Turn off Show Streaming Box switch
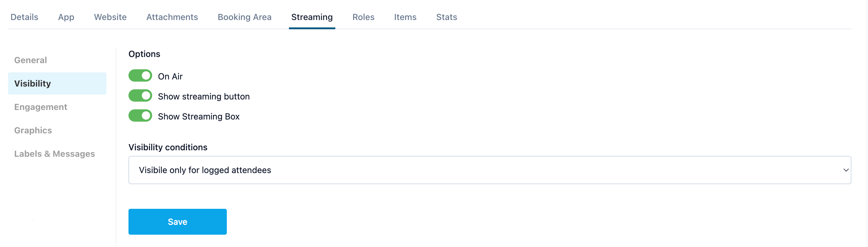868x247 pixels. [140, 115]
